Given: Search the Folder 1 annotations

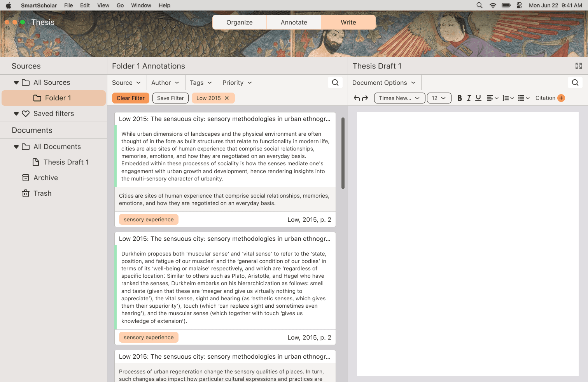Looking at the screenshot, I should [335, 82].
